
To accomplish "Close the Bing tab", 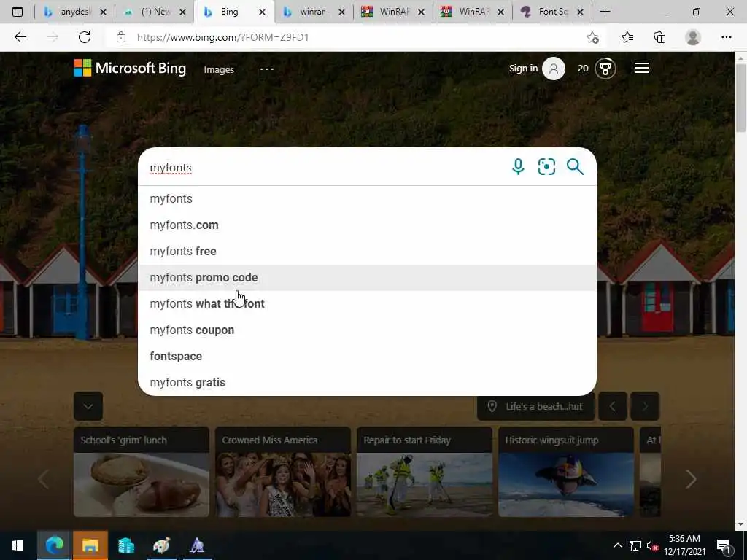I will click(262, 12).
